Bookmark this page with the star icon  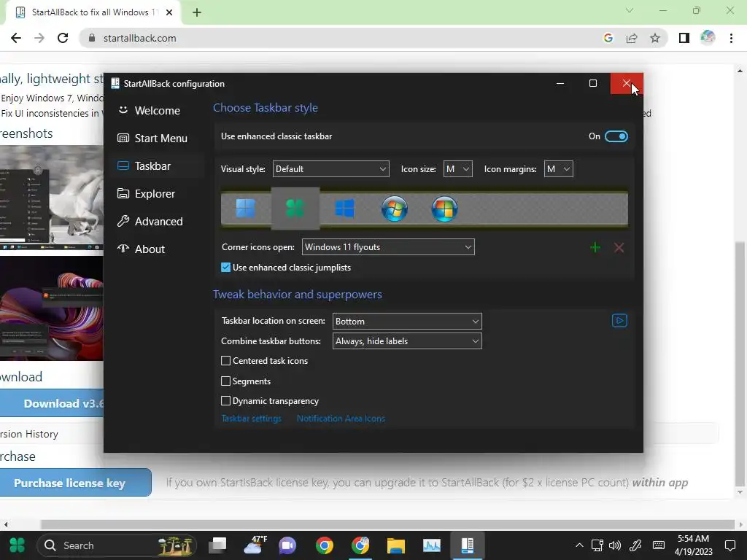click(x=655, y=38)
